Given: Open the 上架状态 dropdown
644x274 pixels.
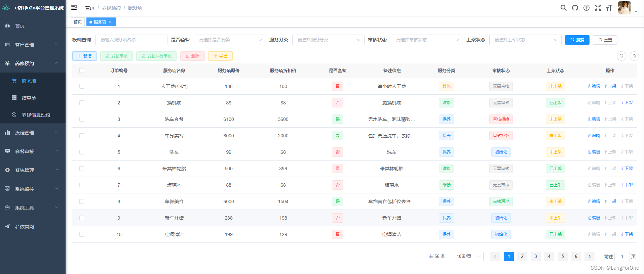Looking at the screenshot, I should (525, 40).
